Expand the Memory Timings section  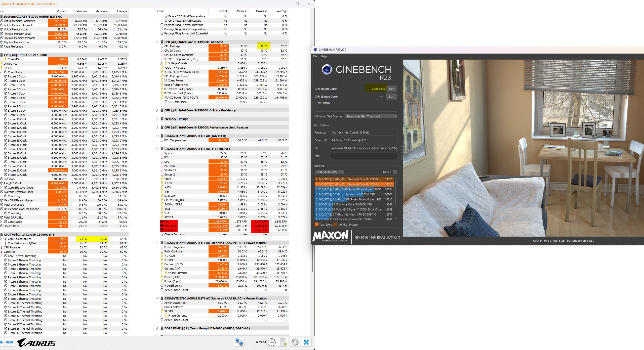[157, 119]
